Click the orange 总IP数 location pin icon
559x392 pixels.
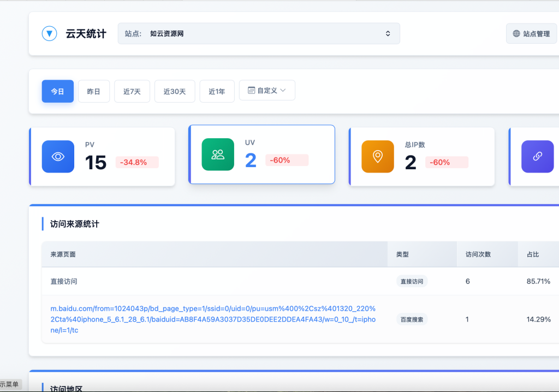[x=378, y=156]
